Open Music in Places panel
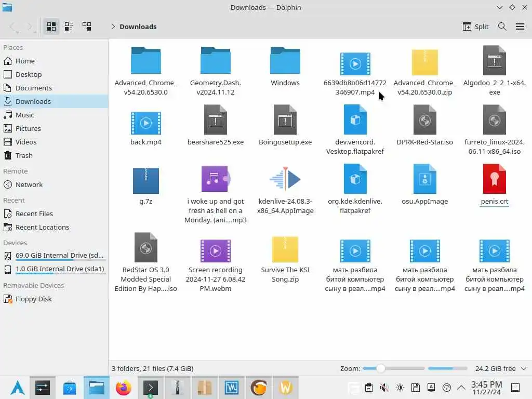This screenshot has height=399, width=532. click(x=54, y=115)
